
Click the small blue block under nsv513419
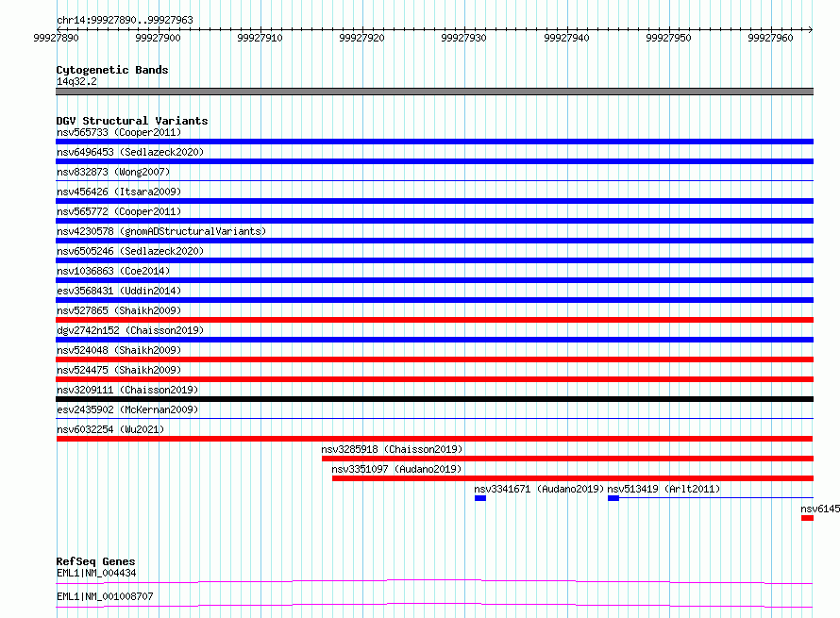(x=613, y=498)
